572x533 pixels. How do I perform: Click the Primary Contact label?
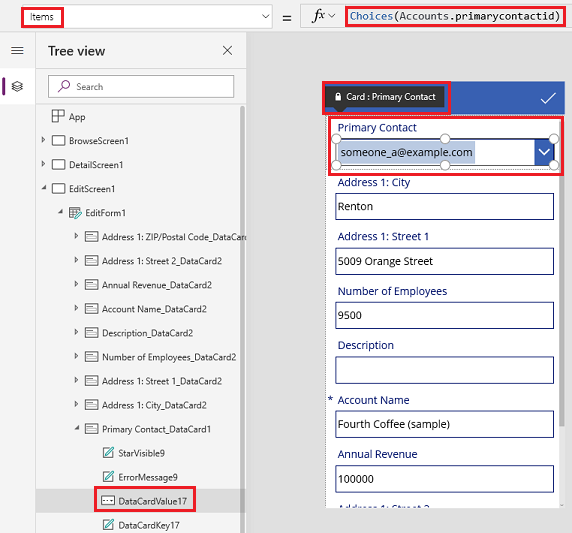tap(377, 128)
